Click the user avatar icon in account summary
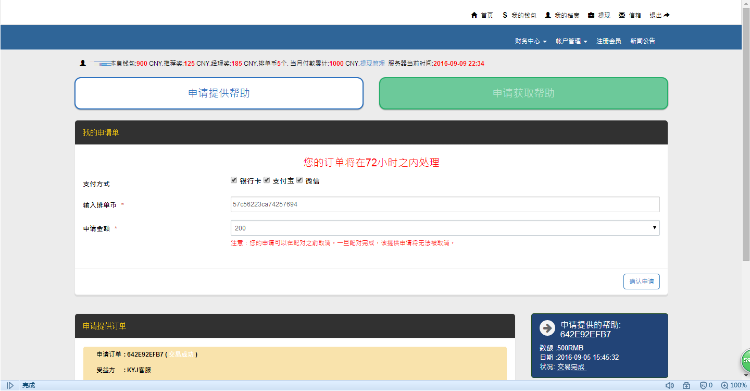750x391 pixels. click(x=83, y=63)
